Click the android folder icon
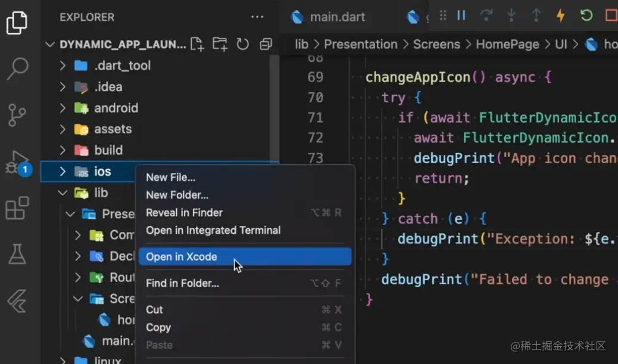618x364 pixels. 81,108
